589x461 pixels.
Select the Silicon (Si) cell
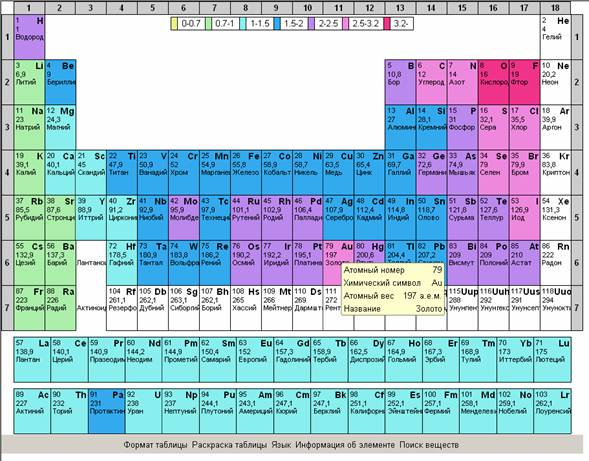[x=432, y=127]
